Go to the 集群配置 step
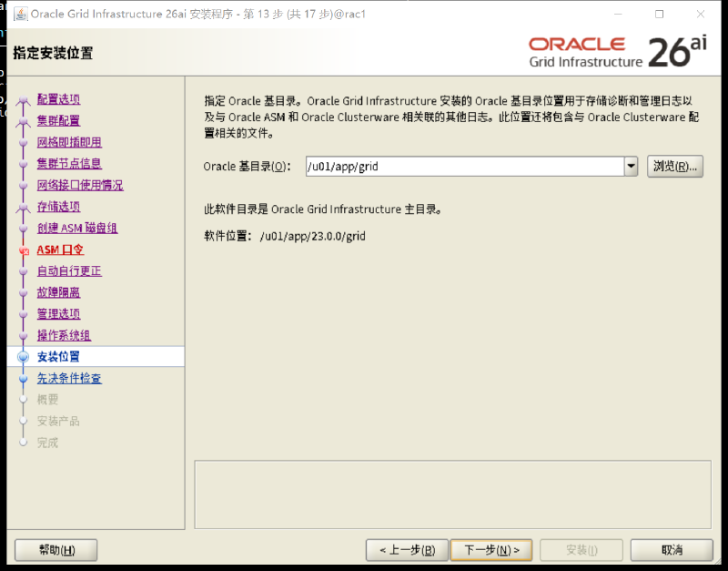This screenshot has height=571, width=728. click(x=58, y=120)
